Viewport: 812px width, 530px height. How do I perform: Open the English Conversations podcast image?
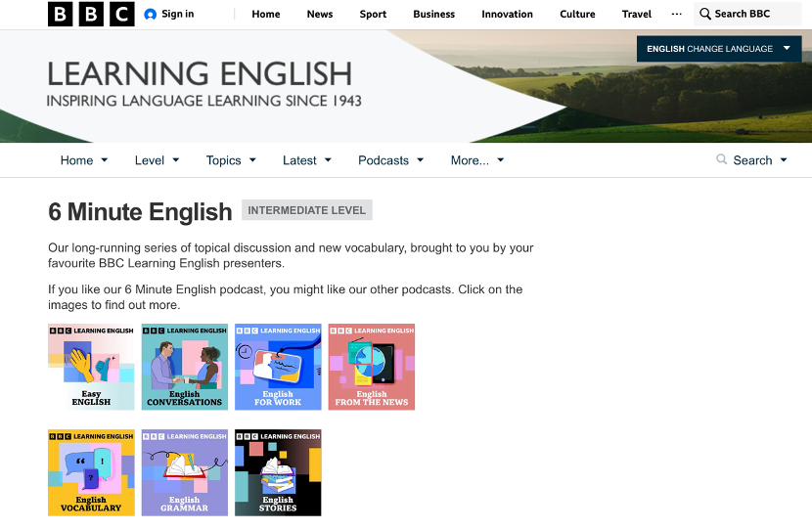tap(185, 367)
